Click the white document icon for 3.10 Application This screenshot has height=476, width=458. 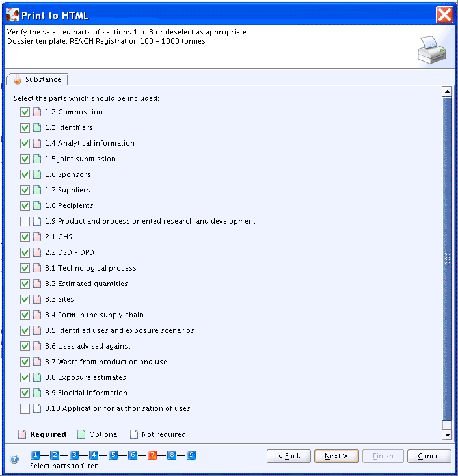pyautogui.click(x=37, y=408)
